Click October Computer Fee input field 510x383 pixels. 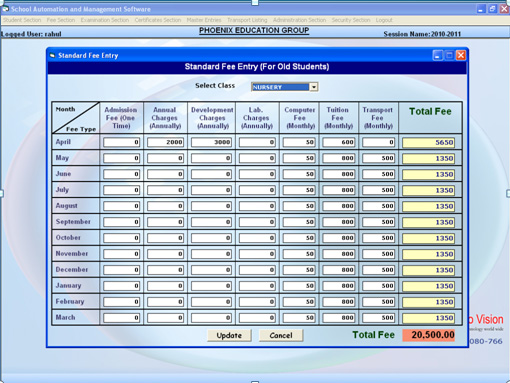tap(299, 238)
